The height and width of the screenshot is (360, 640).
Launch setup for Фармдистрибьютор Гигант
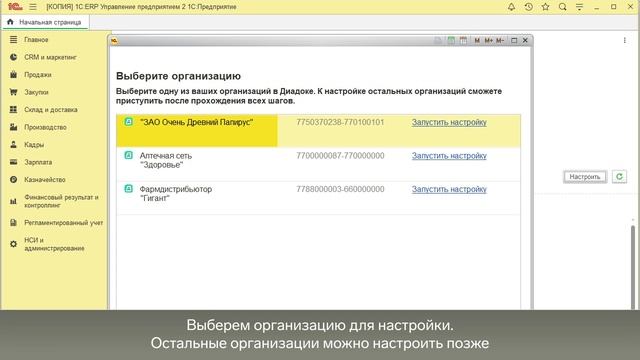[449, 189]
